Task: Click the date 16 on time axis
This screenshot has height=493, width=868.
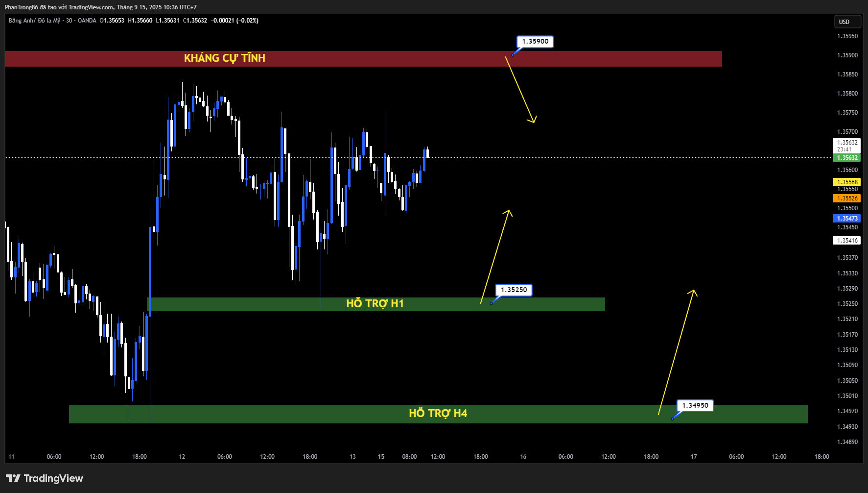Action: (523, 457)
